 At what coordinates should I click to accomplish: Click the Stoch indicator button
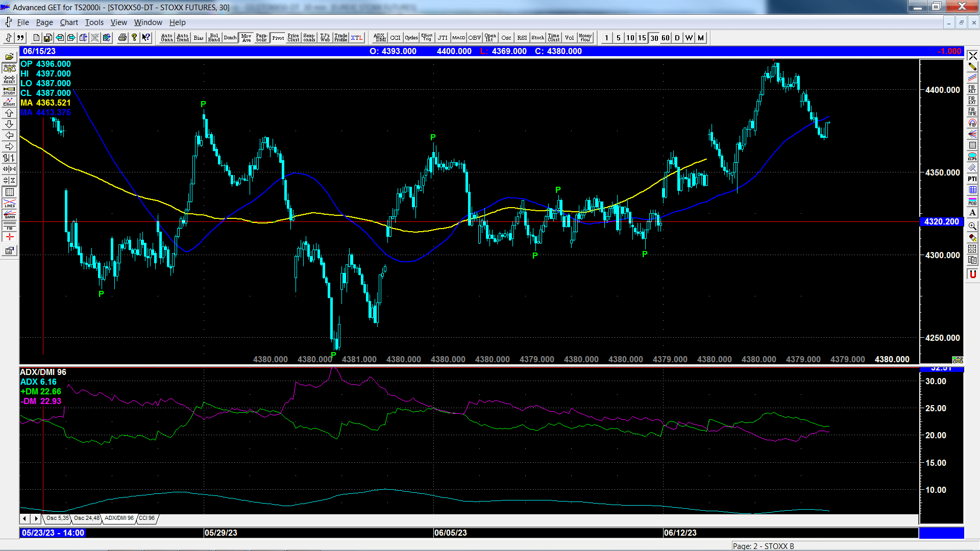pos(538,38)
